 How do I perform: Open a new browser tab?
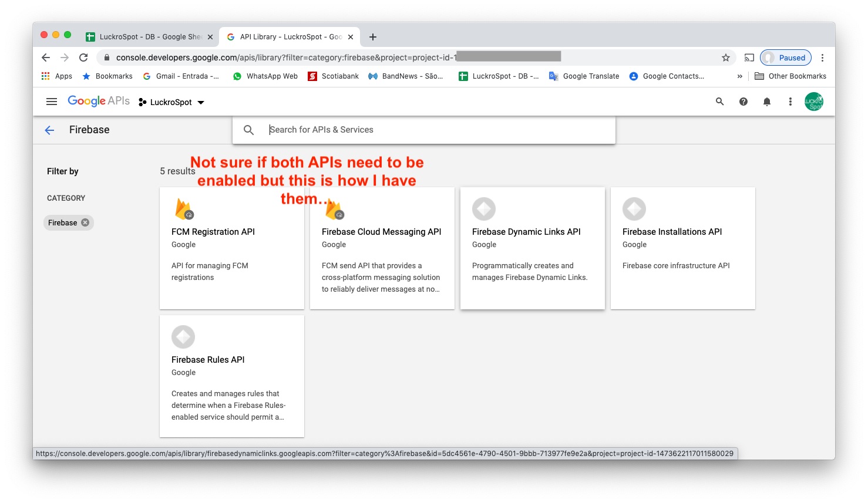pyautogui.click(x=372, y=37)
